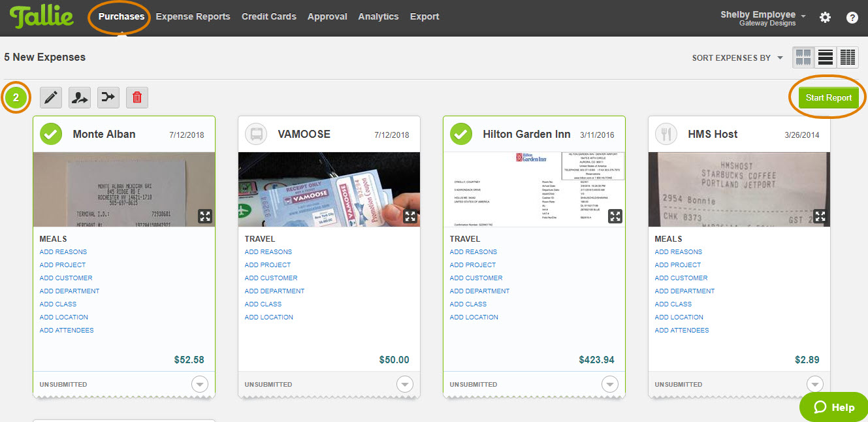Go to the Export tab
Image resolution: width=868 pixels, height=422 pixels.
coord(425,16)
